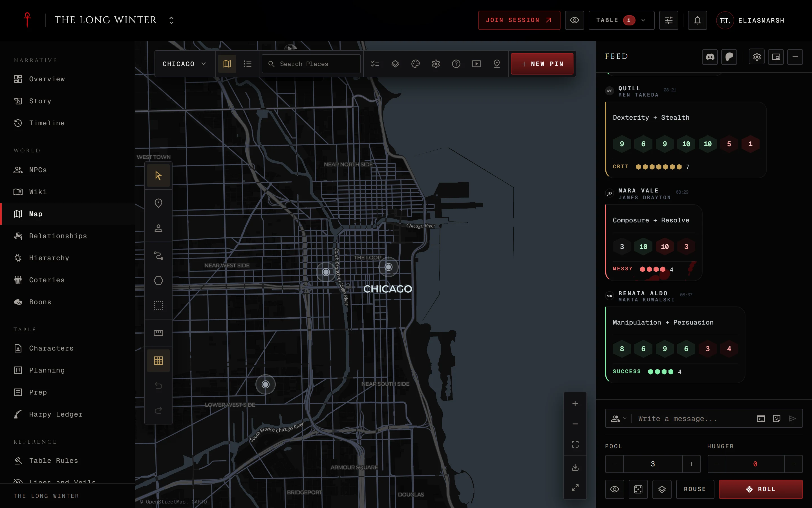
Task: Select the pointer tool on the map toolbar
Action: tap(158, 175)
